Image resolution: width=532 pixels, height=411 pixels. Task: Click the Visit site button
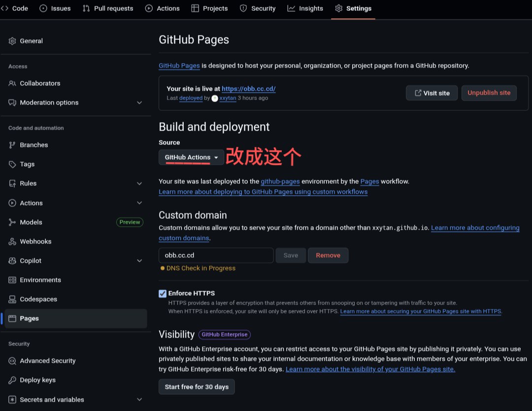coord(432,93)
